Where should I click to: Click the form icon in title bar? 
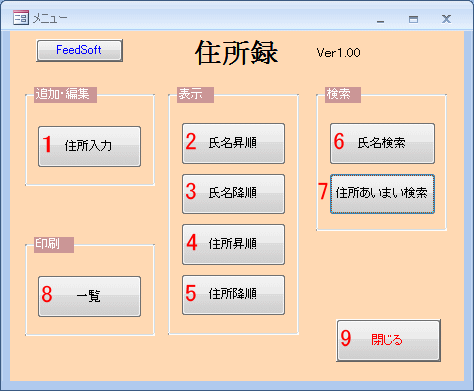coord(21,18)
